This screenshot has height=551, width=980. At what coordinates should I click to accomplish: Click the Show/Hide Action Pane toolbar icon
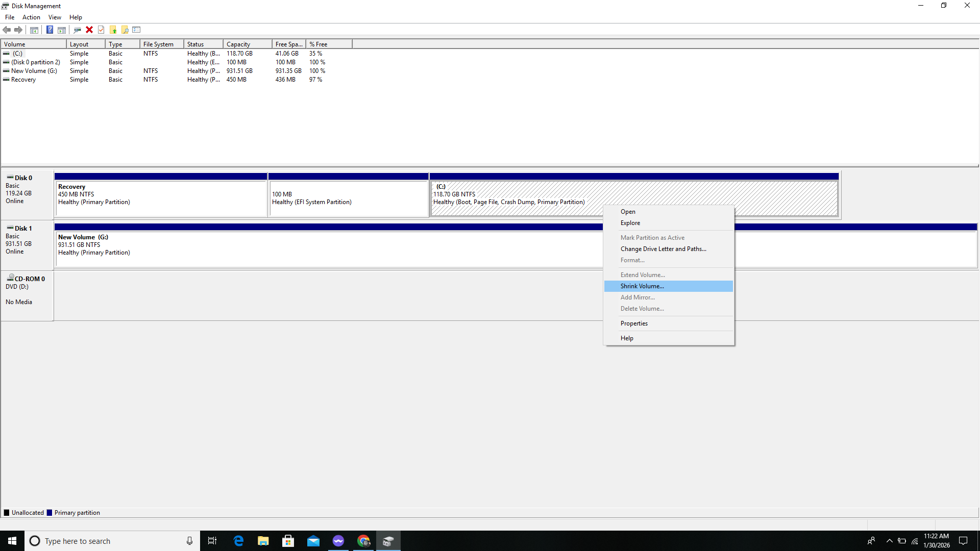tap(62, 30)
